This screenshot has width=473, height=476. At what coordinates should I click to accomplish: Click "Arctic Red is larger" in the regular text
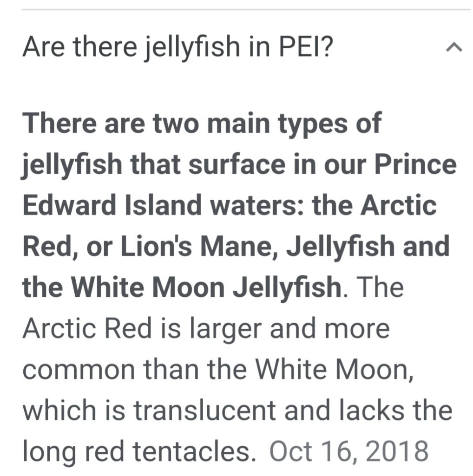[x=142, y=328]
